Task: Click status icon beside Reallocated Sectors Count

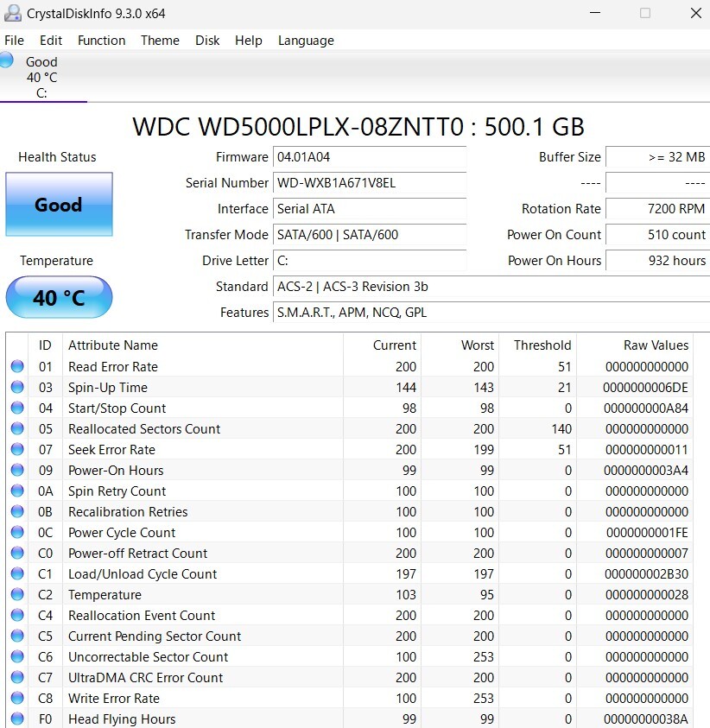Action: 17,429
